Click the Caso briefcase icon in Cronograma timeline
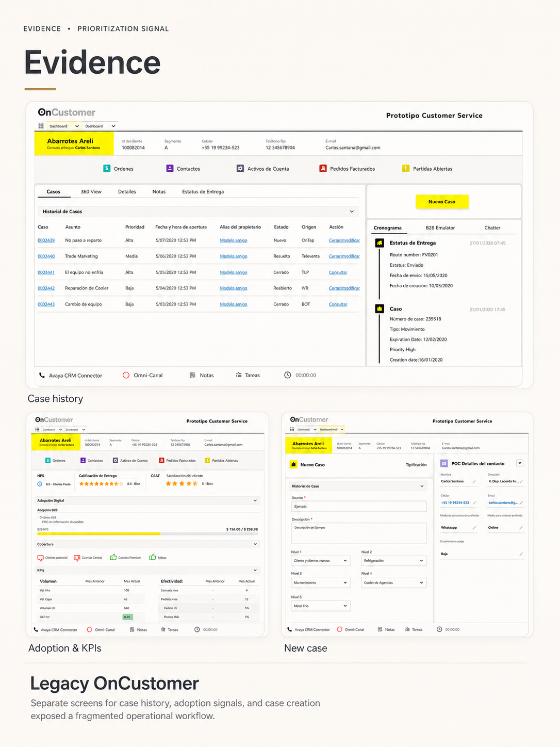Screen dimensions: 560x747 click(x=380, y=308)
